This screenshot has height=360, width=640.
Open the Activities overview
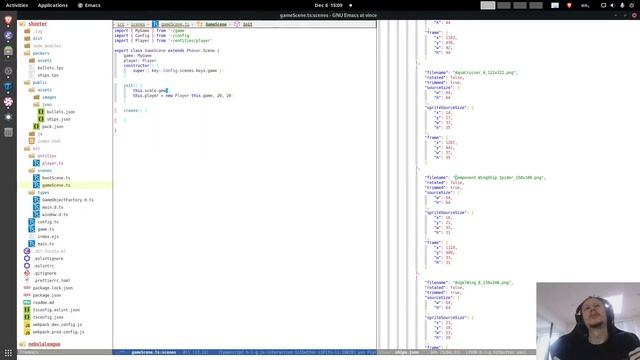coord(17,5)
